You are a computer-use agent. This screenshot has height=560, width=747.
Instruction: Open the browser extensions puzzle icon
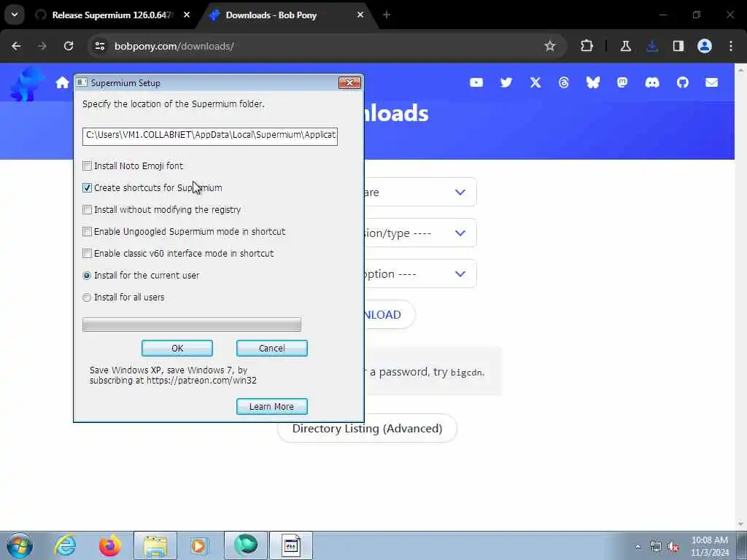tap(587, 46)
